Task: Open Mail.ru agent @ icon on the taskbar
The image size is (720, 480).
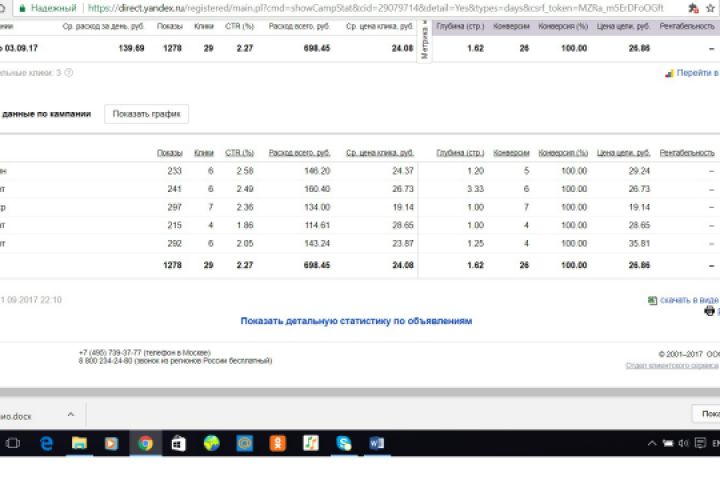Action: 244,443
